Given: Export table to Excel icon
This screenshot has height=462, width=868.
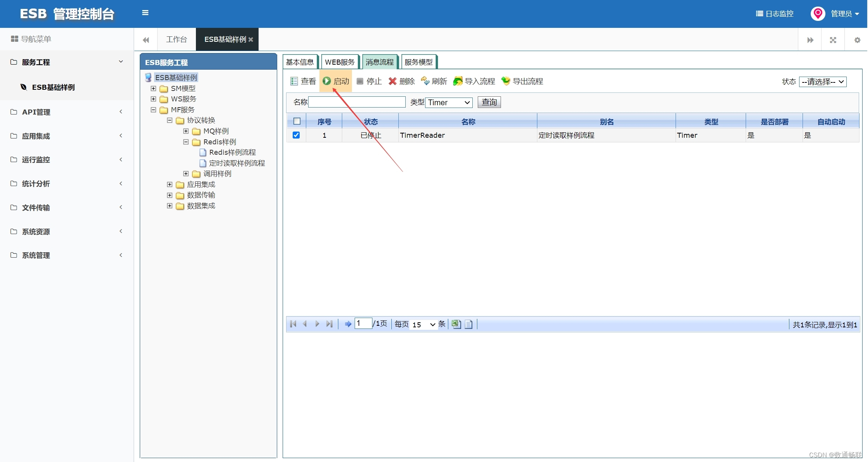Looking at the screenshot, I should 456,324.
